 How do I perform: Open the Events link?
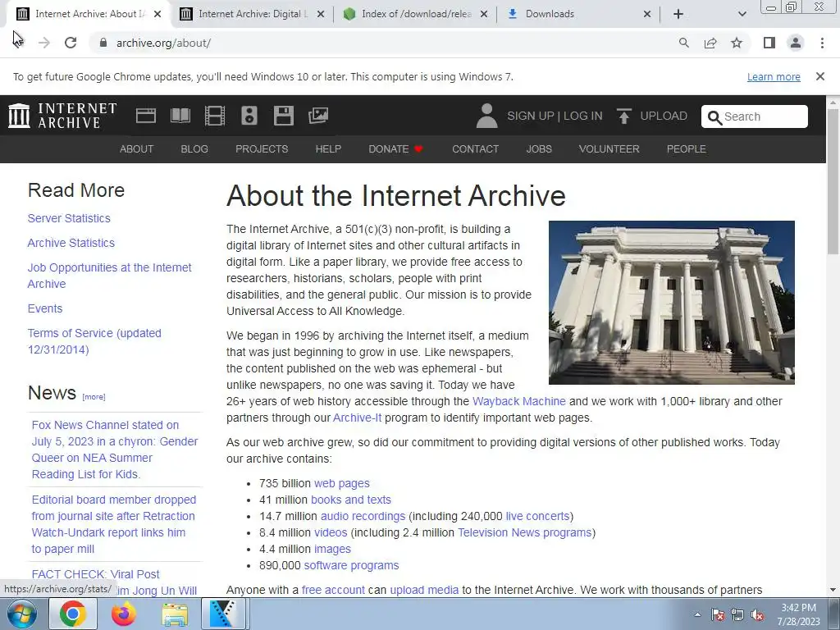pyautogui.click(x=45, y=308)
